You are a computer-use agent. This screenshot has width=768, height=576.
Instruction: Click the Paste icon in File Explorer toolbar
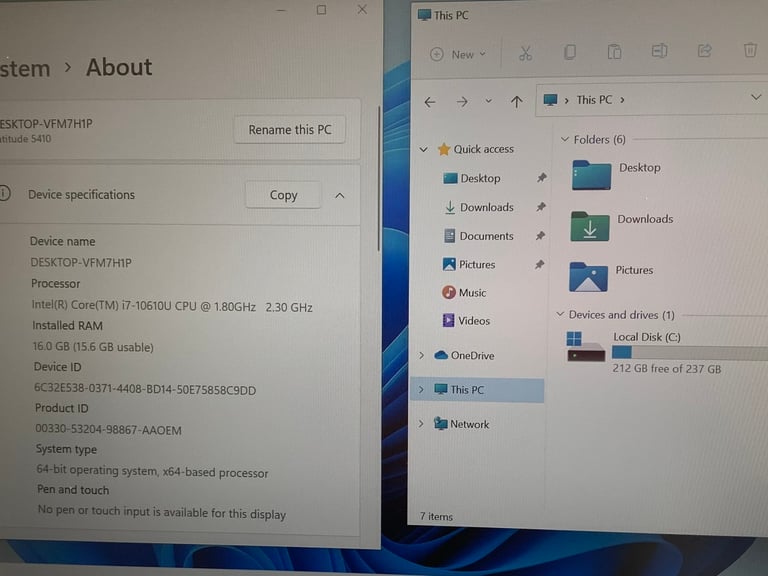tap(614, 52)
